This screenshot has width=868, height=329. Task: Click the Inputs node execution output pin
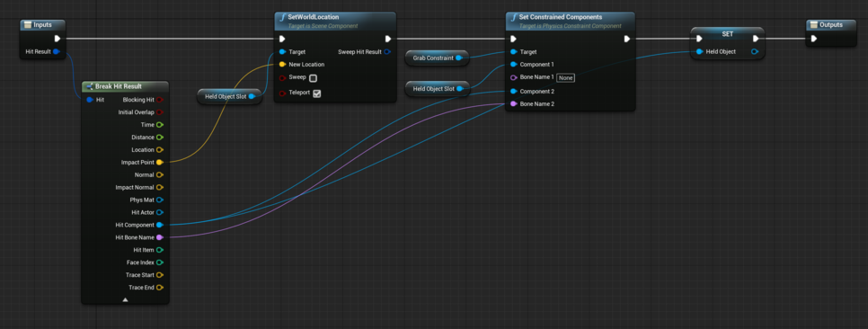point(57,39)
